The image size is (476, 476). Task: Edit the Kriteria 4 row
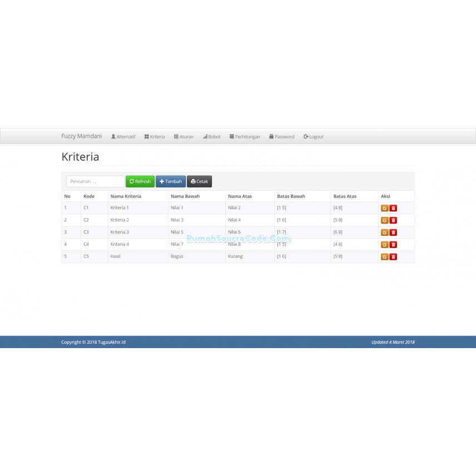coord(384,244)
